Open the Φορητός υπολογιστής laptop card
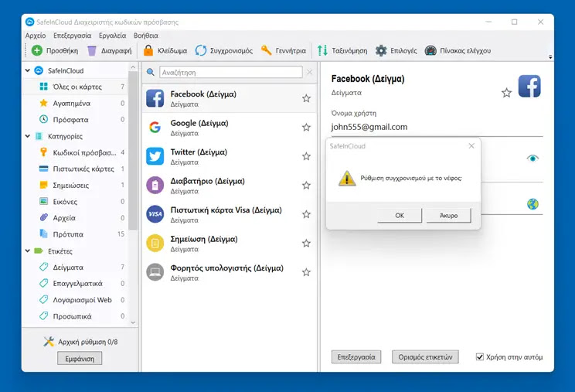 click(x=230, y=272)
